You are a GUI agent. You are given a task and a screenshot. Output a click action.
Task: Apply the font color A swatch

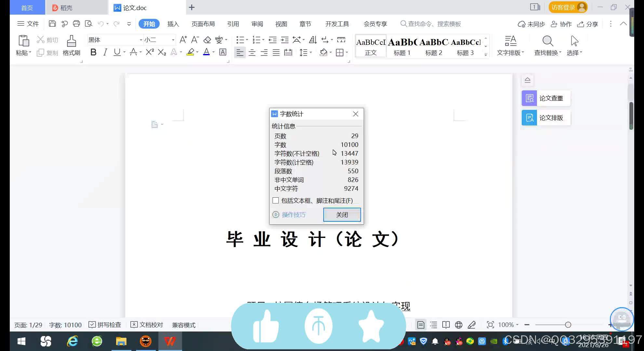pyautogui.click(x=206, y=52)
